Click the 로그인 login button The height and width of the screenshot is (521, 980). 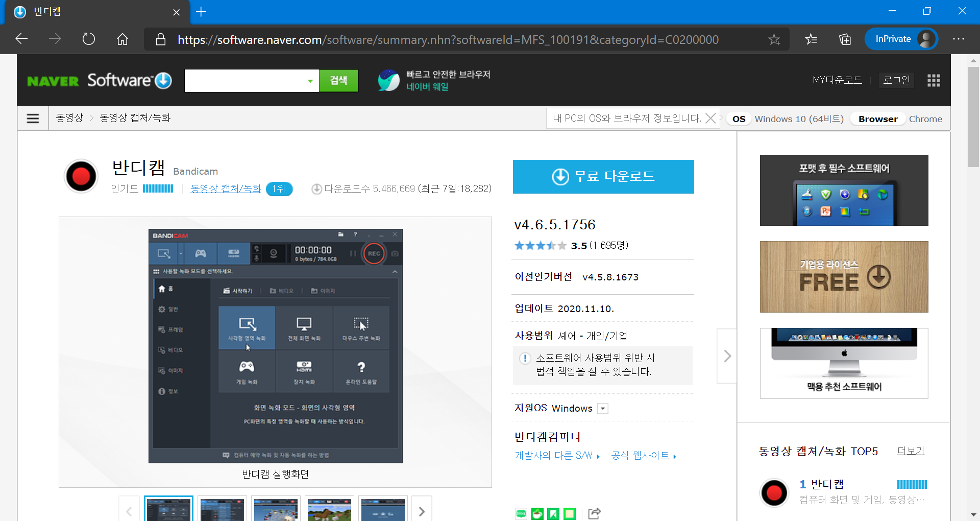[x=897, y=80]
